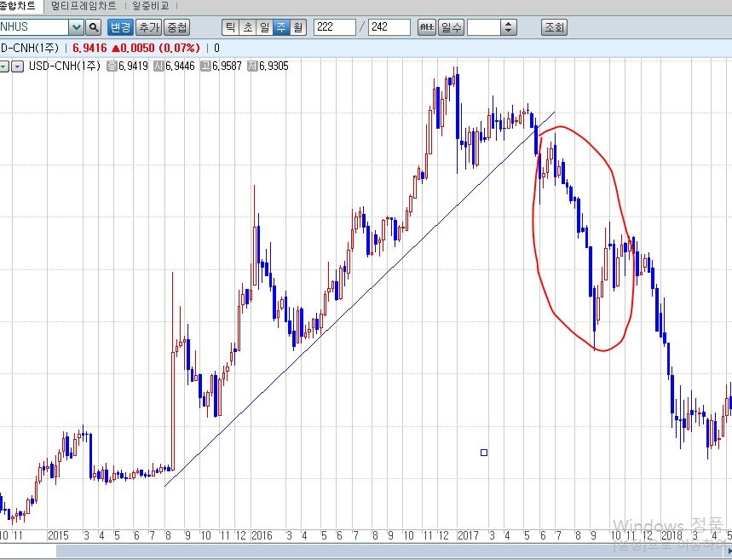Screen dimensions: 732x560
Task: Select the 일 (daily) period button
Action: coord(264,27)
